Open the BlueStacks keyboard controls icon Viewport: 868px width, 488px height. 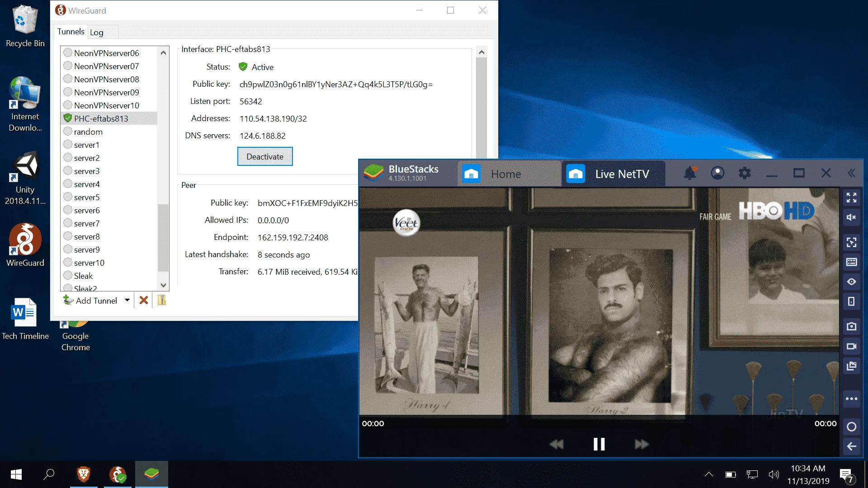[851, 262]
